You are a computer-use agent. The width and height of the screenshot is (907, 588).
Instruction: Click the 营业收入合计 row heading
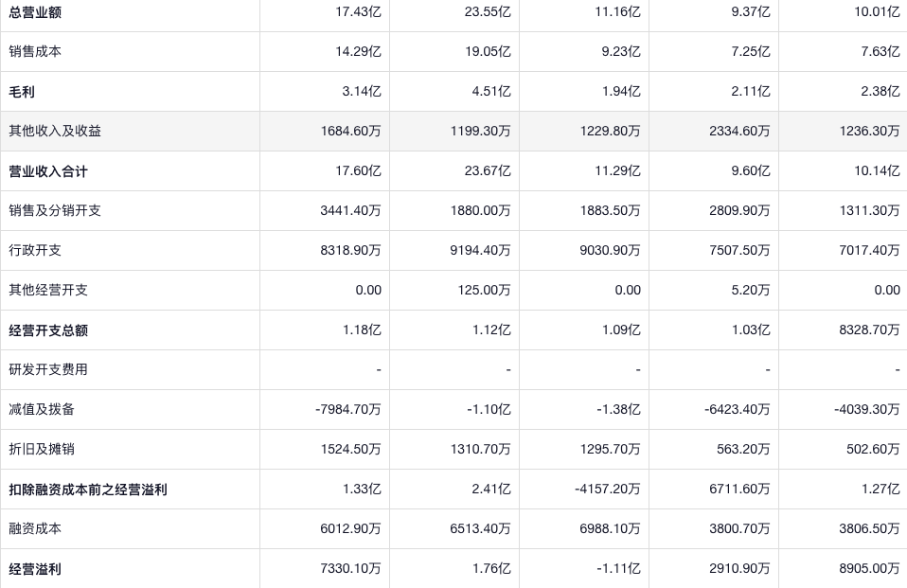coord(48,170)
